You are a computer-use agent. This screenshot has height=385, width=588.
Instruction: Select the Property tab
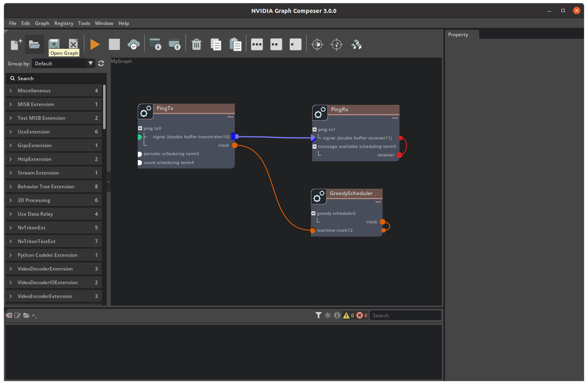pyautogui.click(x=462, y=34)
